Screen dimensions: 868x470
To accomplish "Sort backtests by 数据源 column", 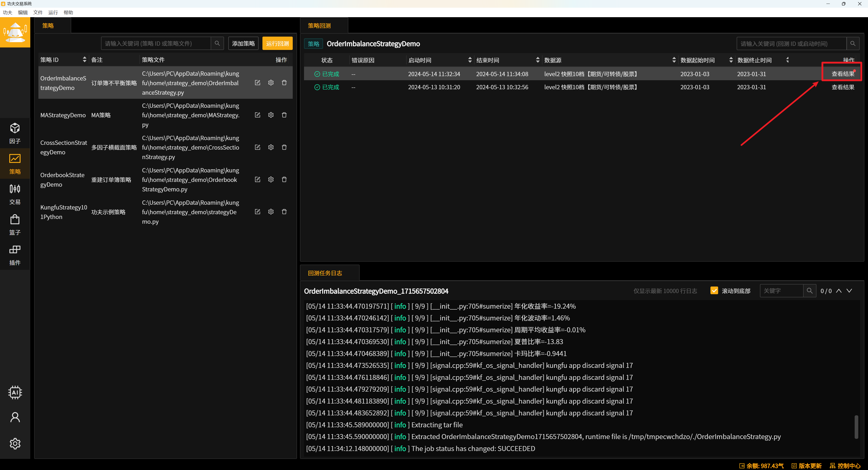I will tap(674, 60).
